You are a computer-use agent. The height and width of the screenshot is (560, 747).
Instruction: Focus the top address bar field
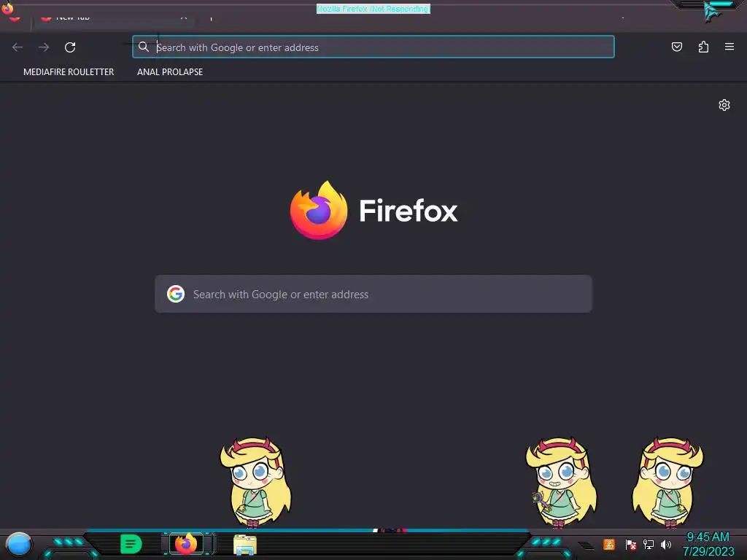click(x=373, y=47)
